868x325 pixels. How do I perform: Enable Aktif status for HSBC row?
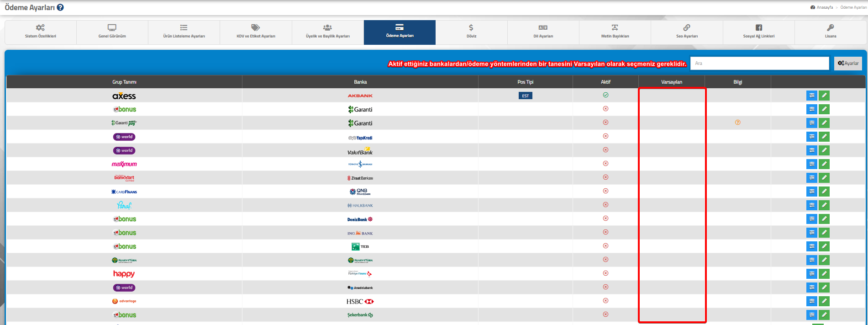[605, 301]
